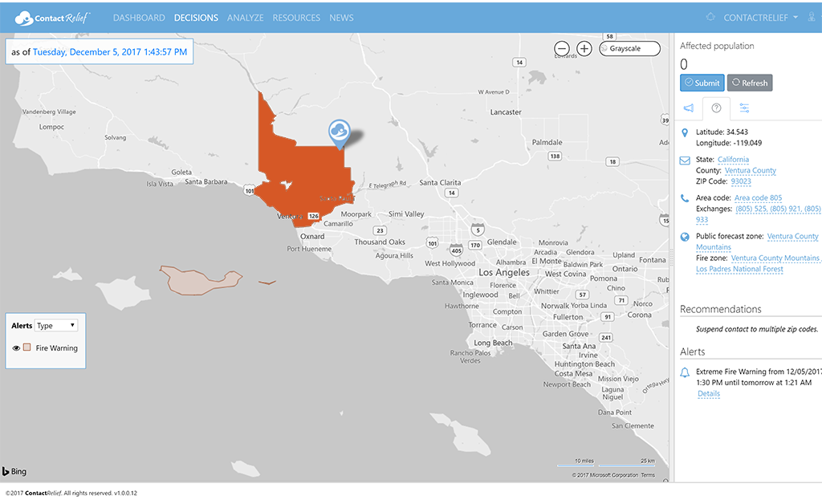Click the phone icon beside Area code
822x504 pixels.
point(685,198)
